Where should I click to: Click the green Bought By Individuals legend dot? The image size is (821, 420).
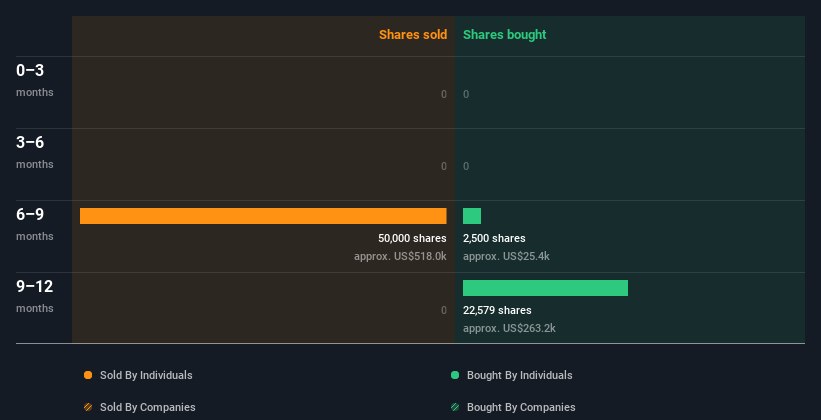pos(454,375)
